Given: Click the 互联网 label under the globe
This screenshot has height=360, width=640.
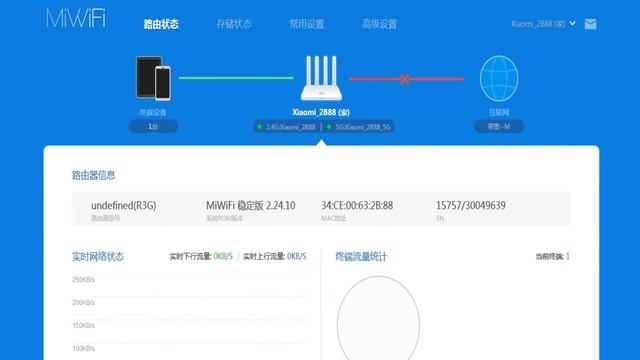Looking at the screenshot, I should pyautogui.click(x=499, y=112).
